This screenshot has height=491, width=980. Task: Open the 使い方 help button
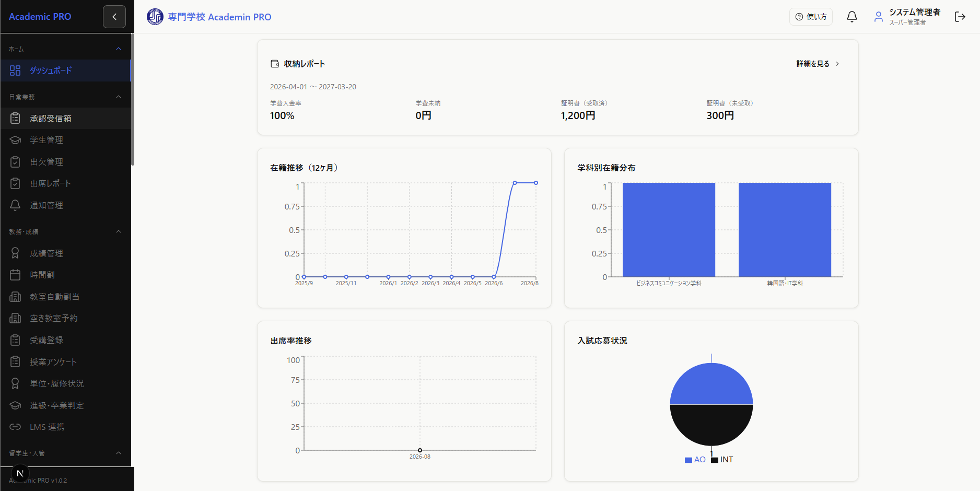point(811,17)
